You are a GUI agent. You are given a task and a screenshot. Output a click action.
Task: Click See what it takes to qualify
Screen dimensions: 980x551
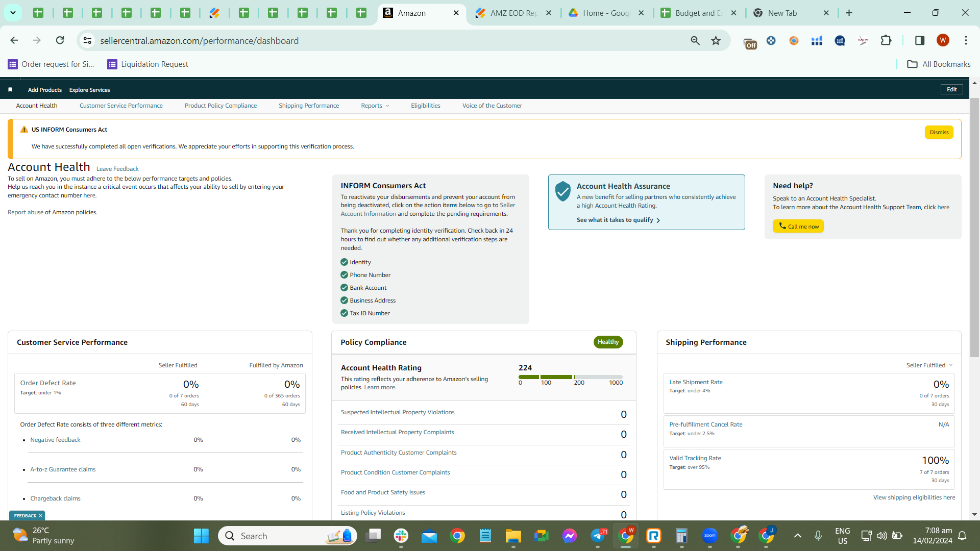coord(619,220)
